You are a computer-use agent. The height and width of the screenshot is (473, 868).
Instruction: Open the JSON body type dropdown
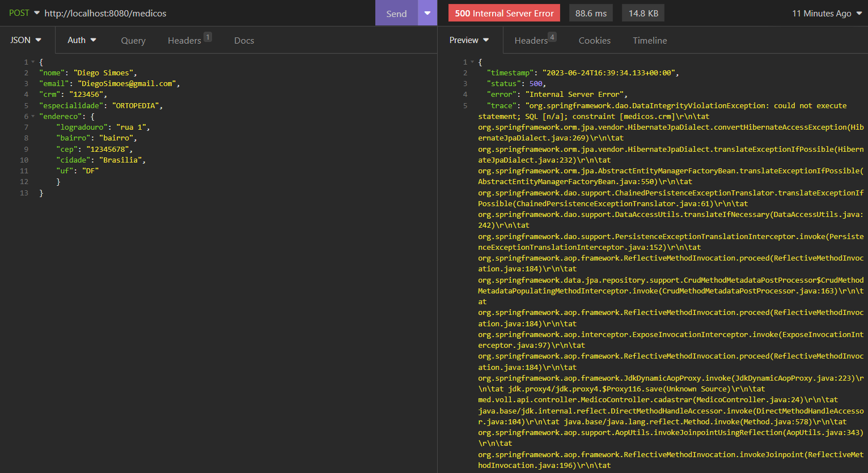26,40
